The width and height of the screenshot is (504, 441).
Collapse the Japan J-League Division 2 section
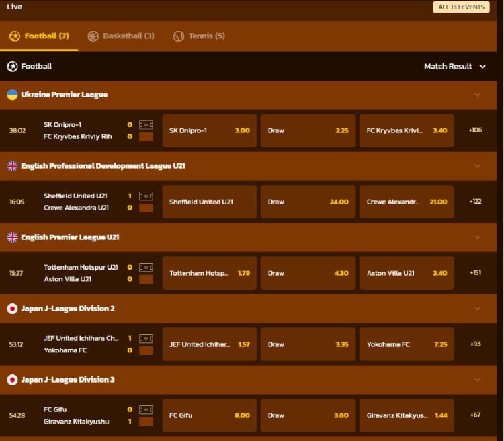click(x=478, y=309)
